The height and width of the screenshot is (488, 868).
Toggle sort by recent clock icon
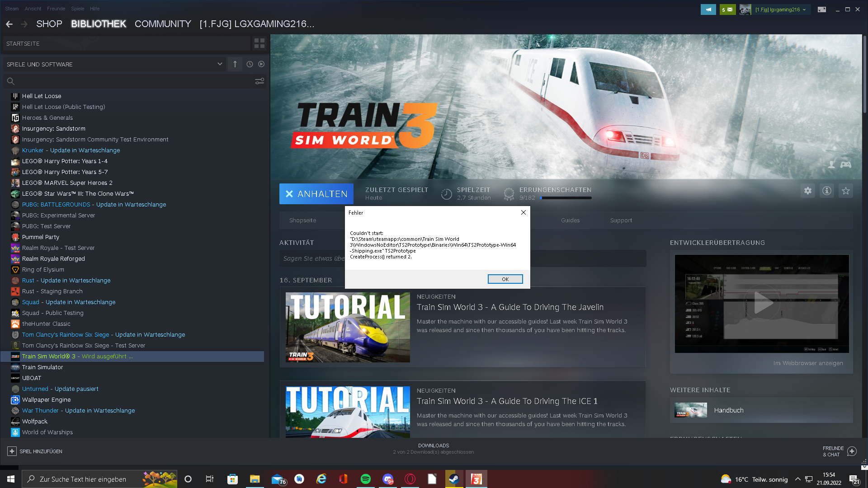(x=250, y=64)
